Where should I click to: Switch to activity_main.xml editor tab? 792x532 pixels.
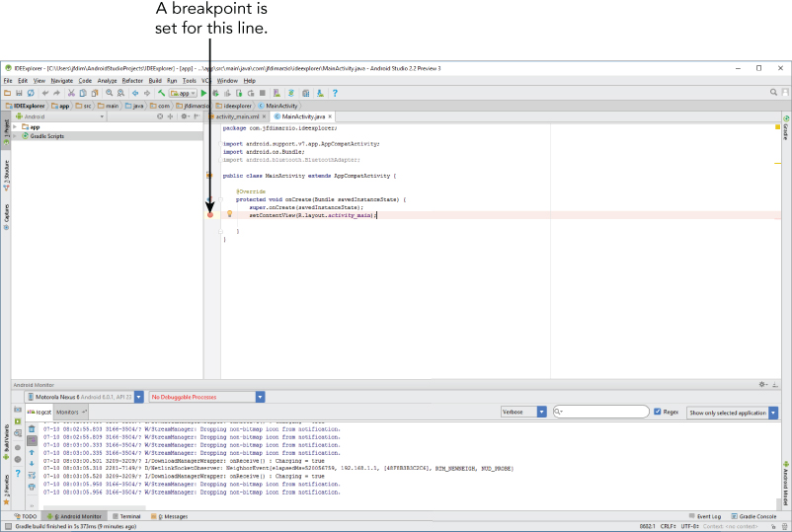[x=237, y=116]
